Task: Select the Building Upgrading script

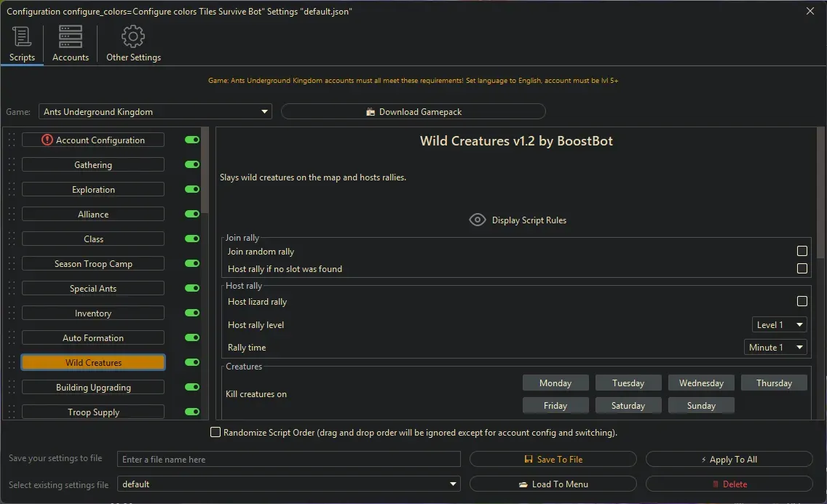Action: click(x=93, y=388)
